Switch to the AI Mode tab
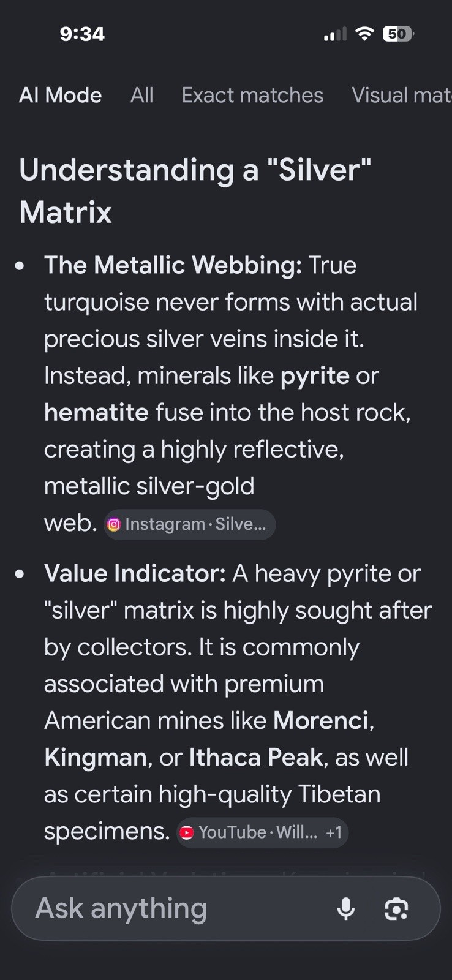 [61, 95]
